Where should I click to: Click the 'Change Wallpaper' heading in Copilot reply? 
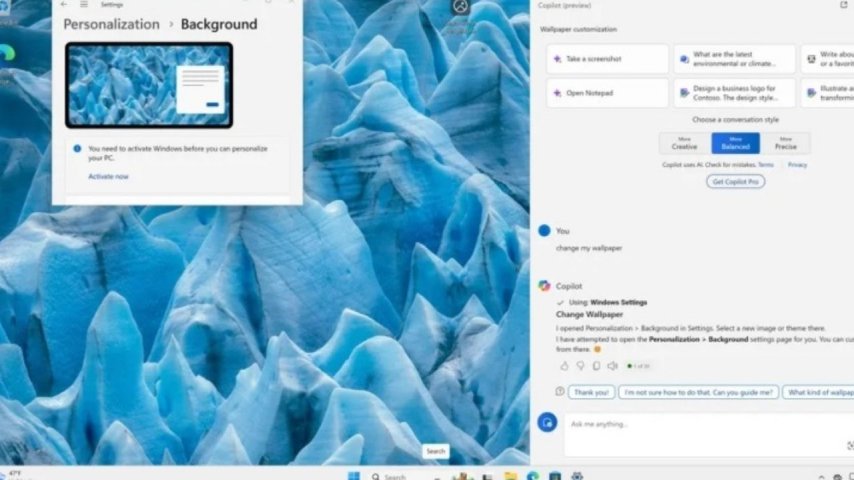[x=589, y=314]
